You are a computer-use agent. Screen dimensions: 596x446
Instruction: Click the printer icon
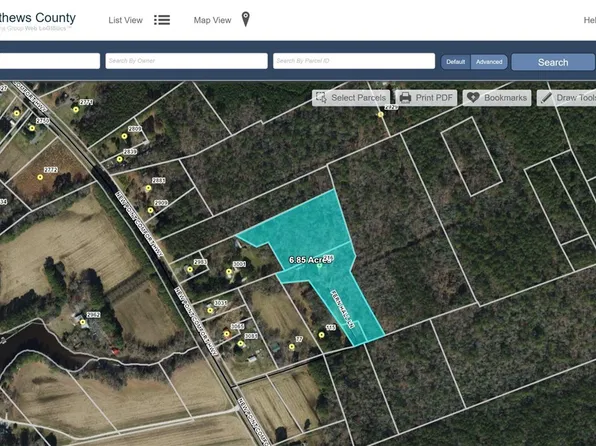[405, 98]
